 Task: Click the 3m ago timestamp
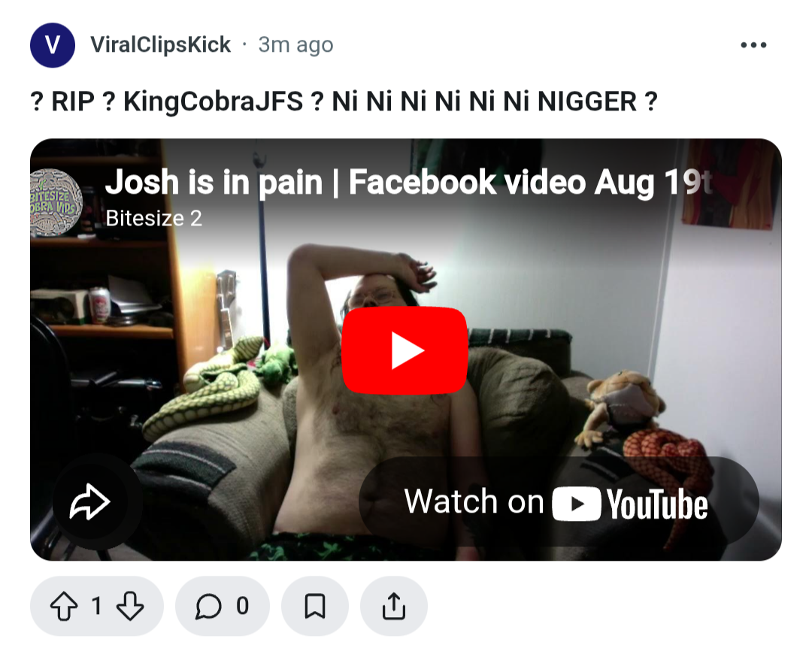pos(295,45)
